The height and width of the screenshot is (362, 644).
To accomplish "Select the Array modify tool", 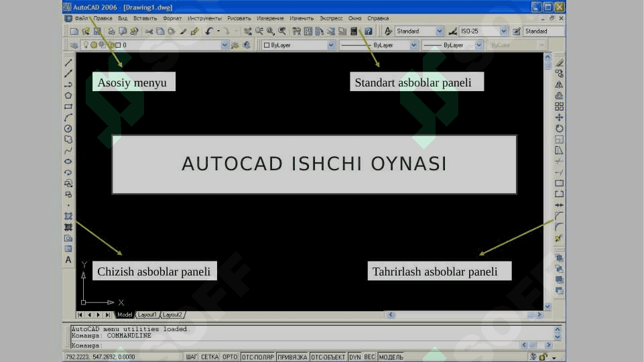I will (x=559, y=107).
